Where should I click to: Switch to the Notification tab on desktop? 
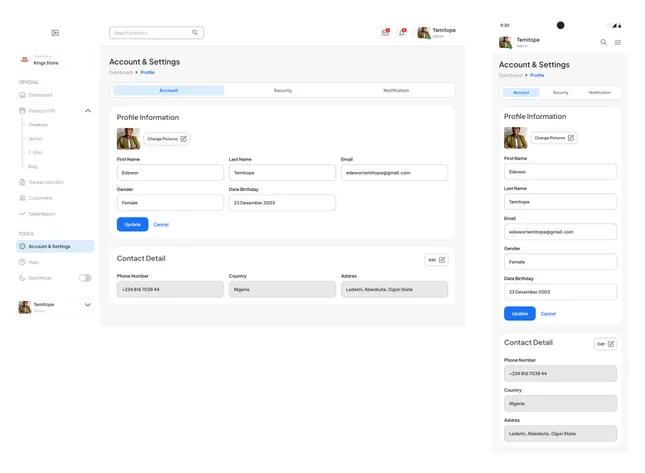(x=396, y=91)
